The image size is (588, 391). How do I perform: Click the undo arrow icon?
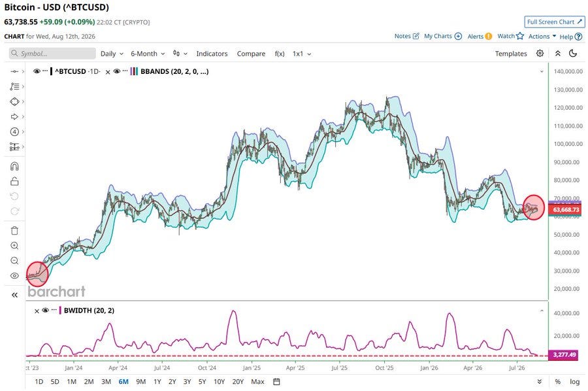pos(14,196)
